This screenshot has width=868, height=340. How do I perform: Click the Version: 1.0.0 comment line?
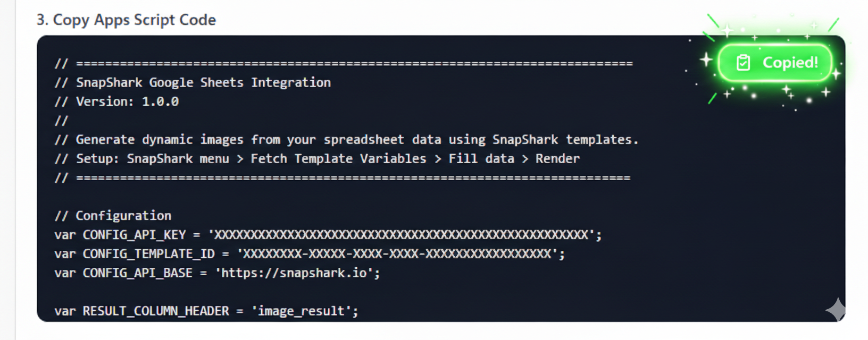(x=116, y=101)
